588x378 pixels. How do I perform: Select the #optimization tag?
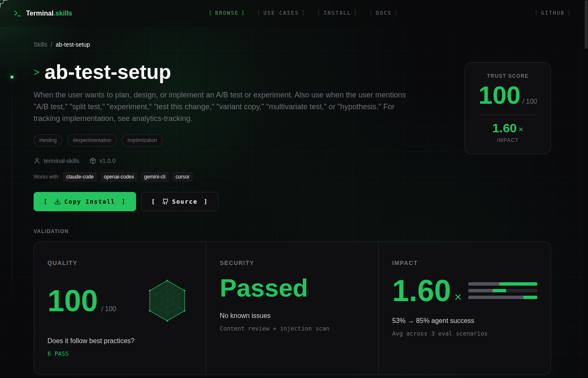pyautogui.click(x=142, y=140)
